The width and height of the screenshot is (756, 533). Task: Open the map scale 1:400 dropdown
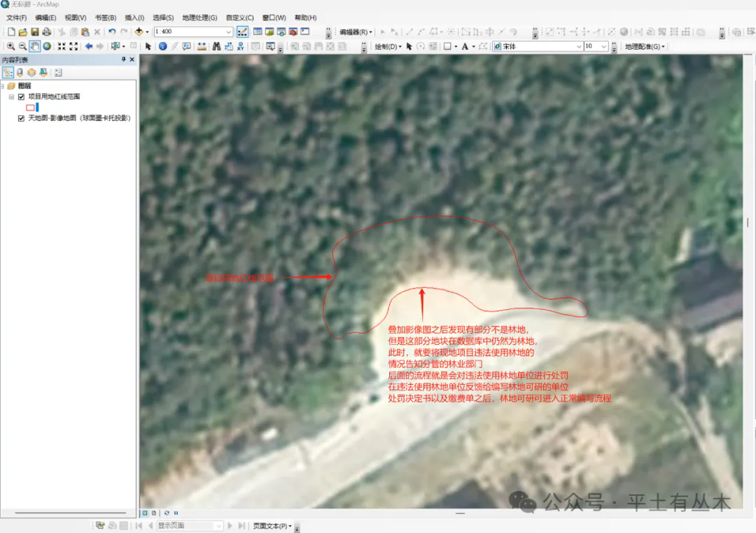(x=229, y=31)
